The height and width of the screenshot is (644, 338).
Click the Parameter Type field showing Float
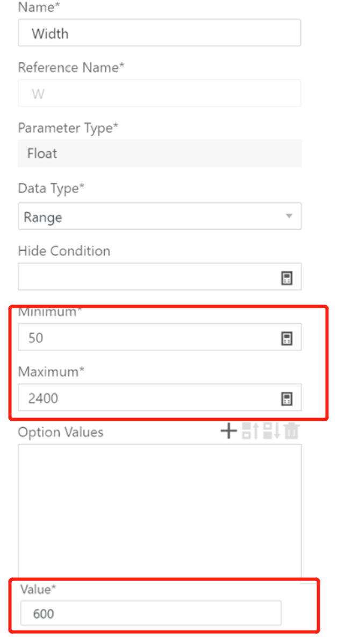point(160,153)
